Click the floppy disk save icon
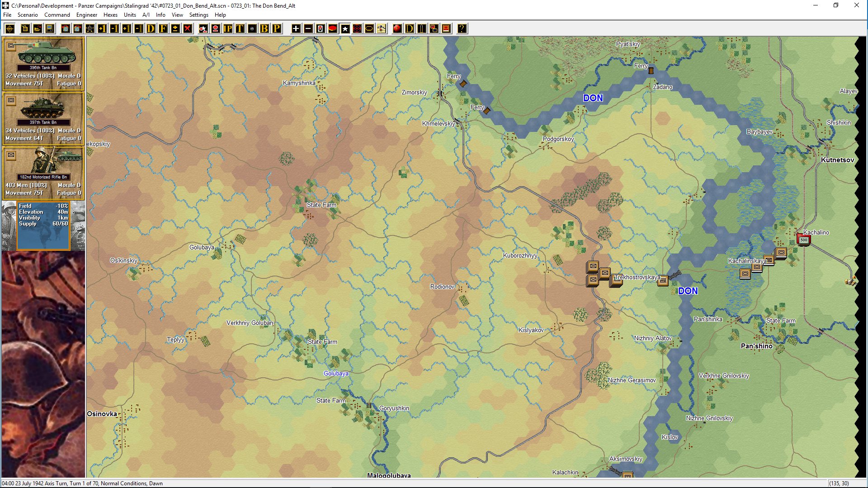Image resolution: width=868 pixels, height=488 pixels. (50, 29)
